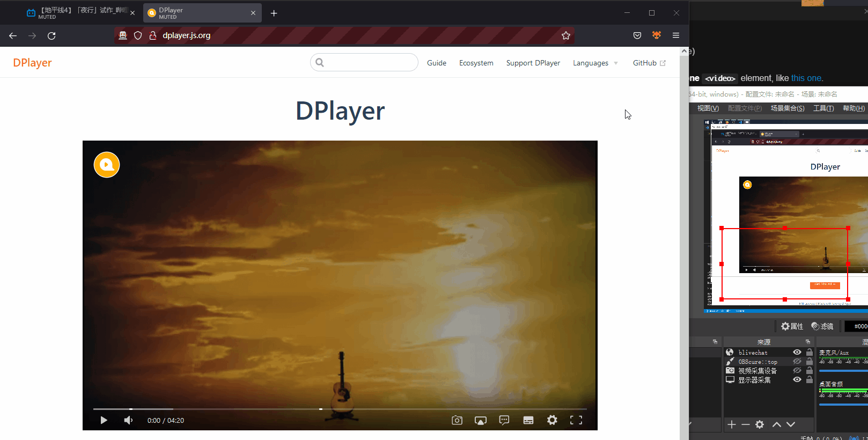Open the GitHub external link
The height and width of the screenshot is (440, 868).
coord(649,63)
